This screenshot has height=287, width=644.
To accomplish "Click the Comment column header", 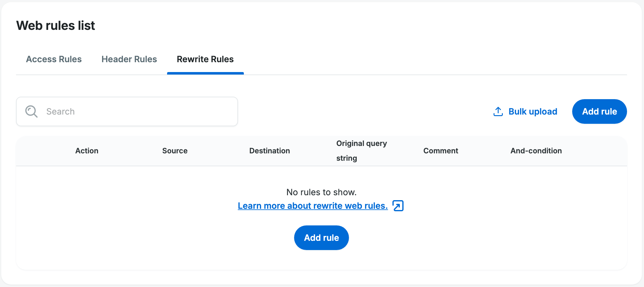I will [x=441, y=151].
